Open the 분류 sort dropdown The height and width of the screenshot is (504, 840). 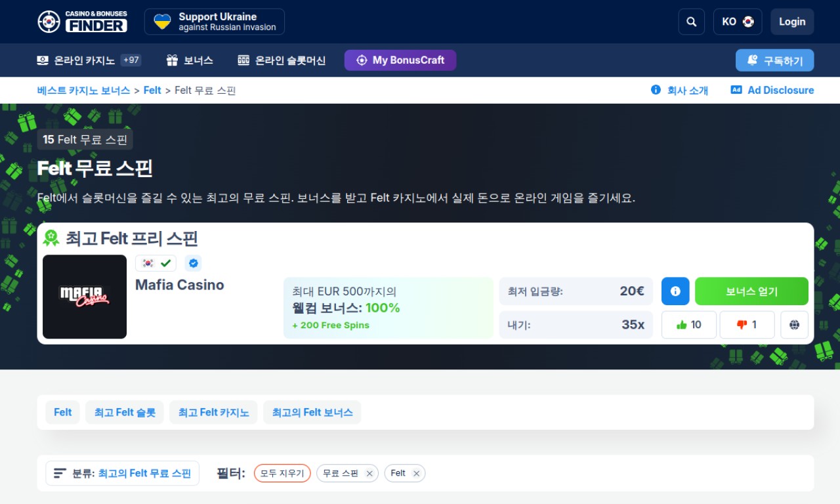[122, 473]
